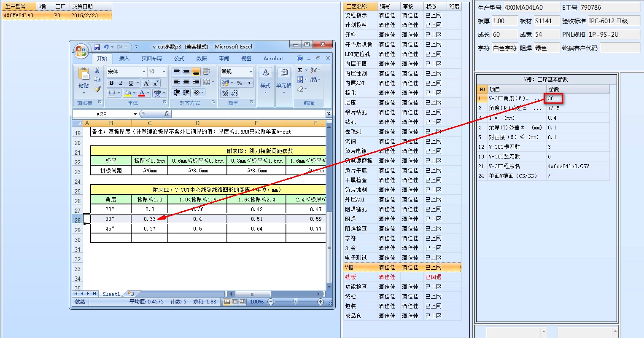The height and width of the screenshot is (338, 644).
Task: Align text right in the ribbon
Action: (x=196, y=82)
